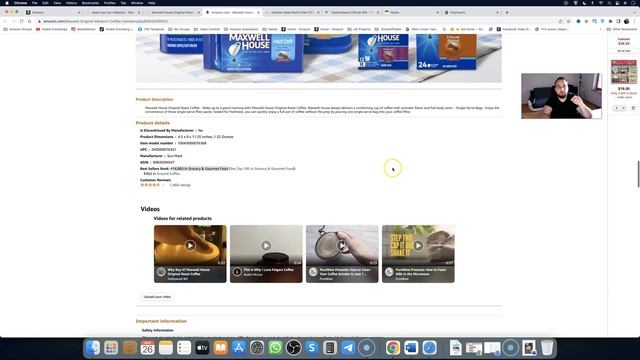Close the active Amazon.com Maxwell House tab

point(258,12)
